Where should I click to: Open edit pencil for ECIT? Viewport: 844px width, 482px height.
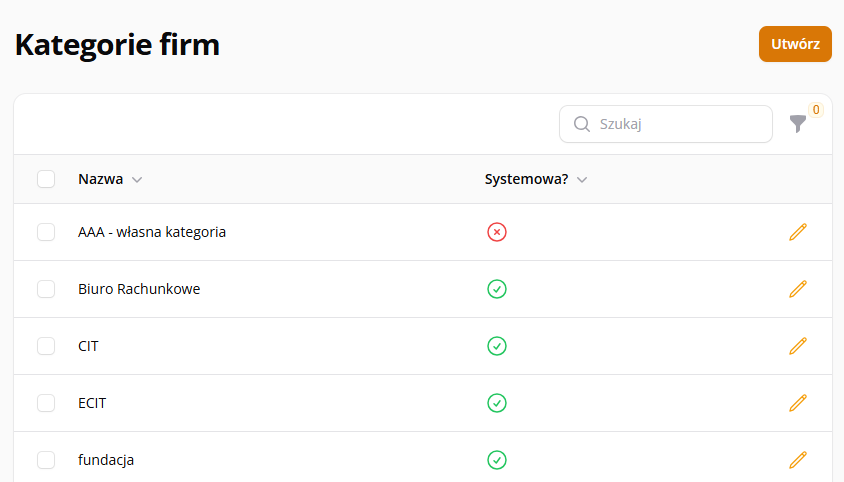[x=798, y=403]
